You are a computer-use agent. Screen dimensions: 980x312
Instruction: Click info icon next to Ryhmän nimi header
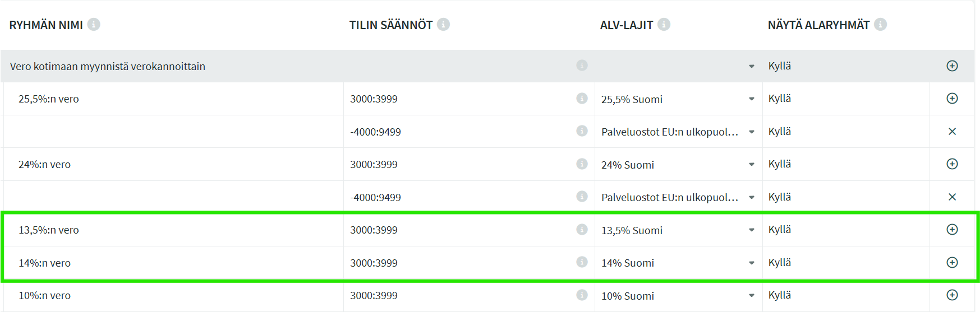coord(94,25)
